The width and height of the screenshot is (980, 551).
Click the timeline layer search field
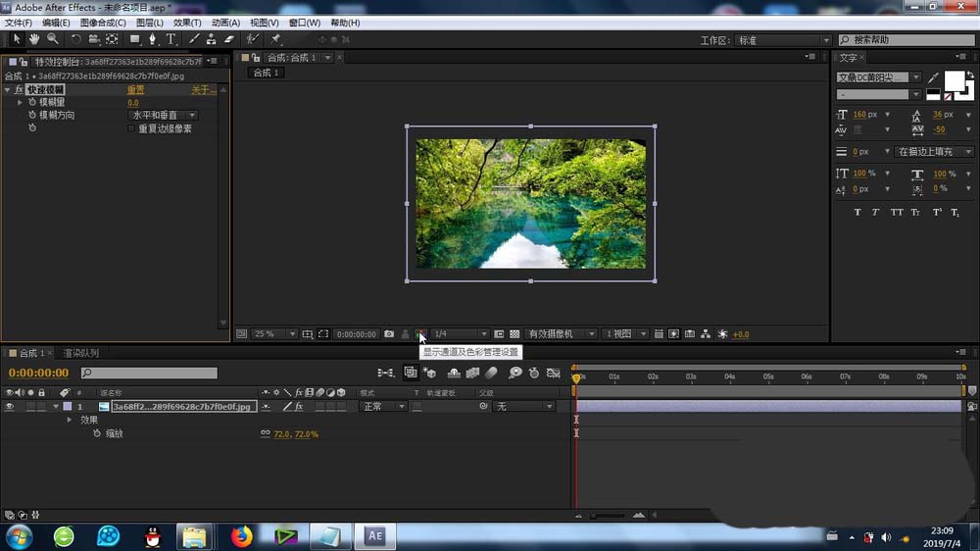pyautogui.click(x=150, y=374)
